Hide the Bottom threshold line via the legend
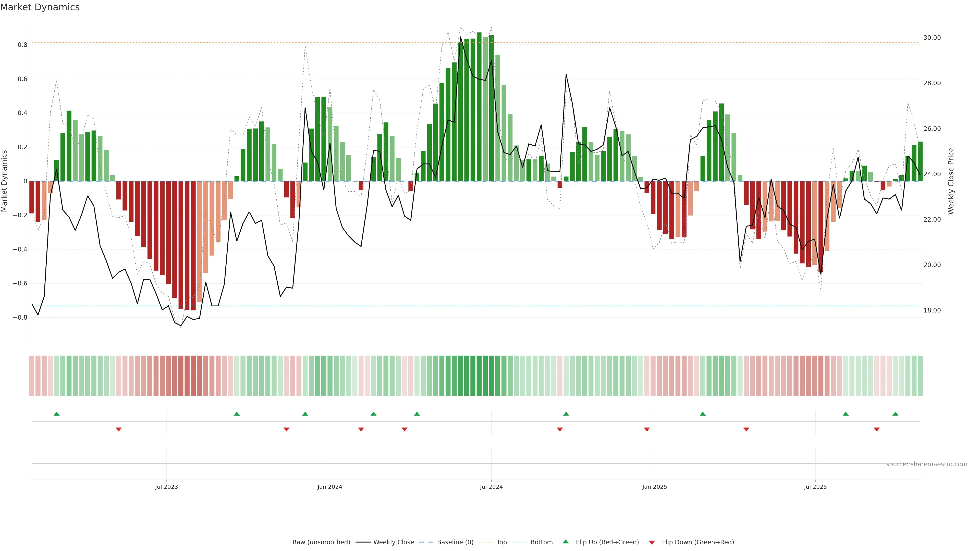980x551 pixels. click(x=541, y=542)
